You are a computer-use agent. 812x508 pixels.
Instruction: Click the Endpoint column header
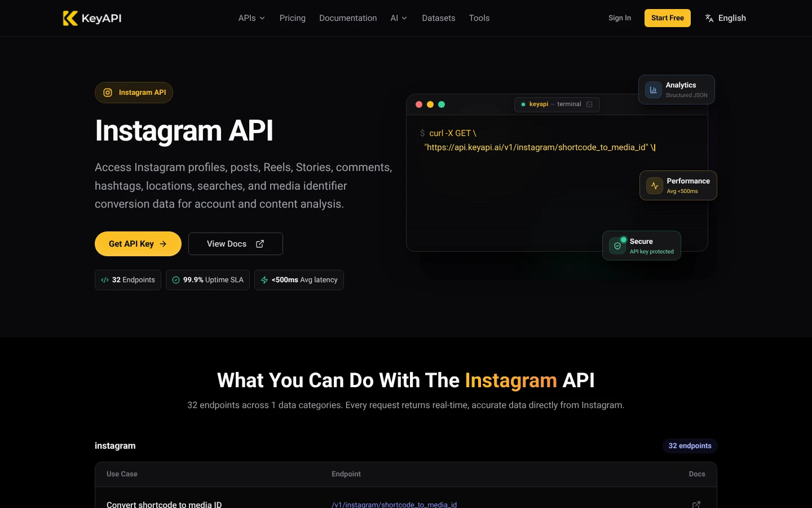click(346, 474)
